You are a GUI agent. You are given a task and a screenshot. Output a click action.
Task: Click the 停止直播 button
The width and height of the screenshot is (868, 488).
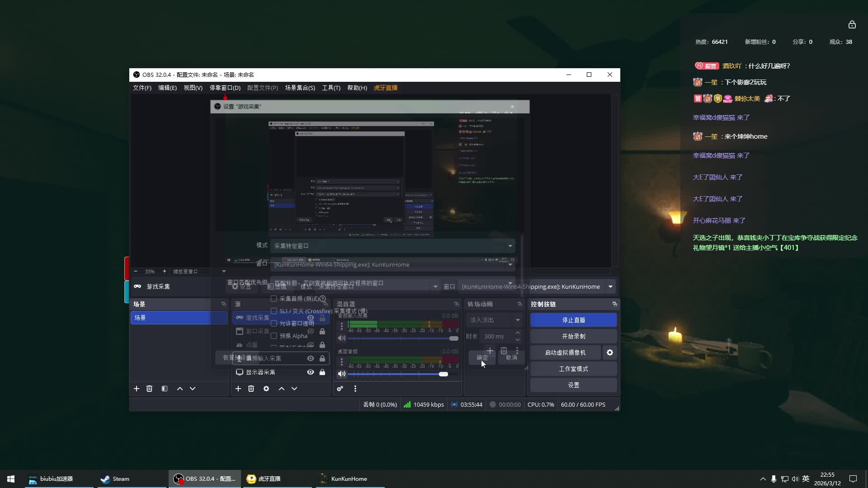pos(573,320)
